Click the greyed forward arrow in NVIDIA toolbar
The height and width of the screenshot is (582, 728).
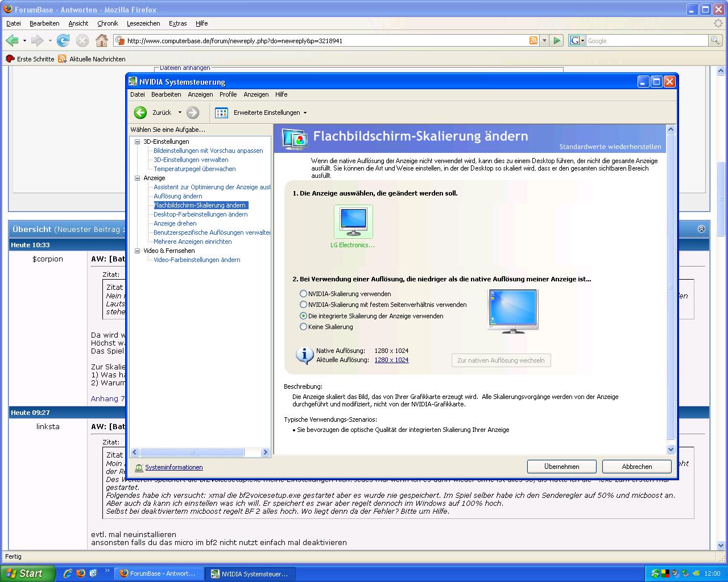pyautogui.click(x=193, y=113)
